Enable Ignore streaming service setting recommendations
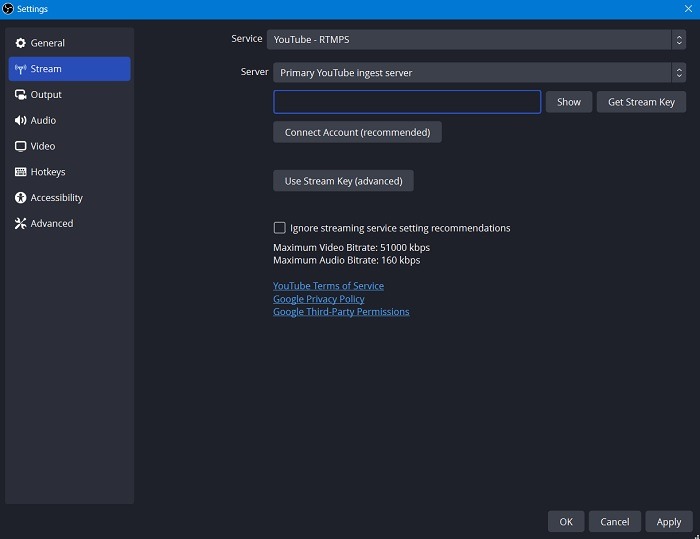 click(280, 228)
